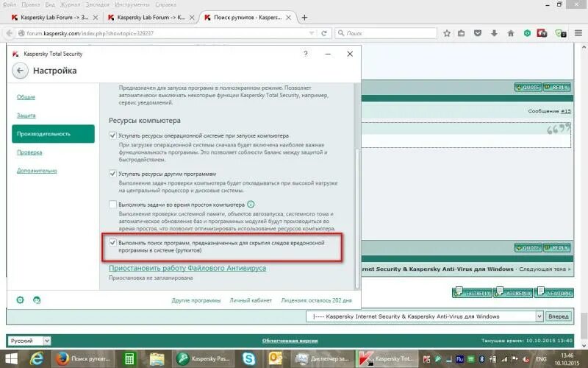Select 'Производительность' settings section
The height and width of the screenshot is (368, 588).
[x=53, y=134]
